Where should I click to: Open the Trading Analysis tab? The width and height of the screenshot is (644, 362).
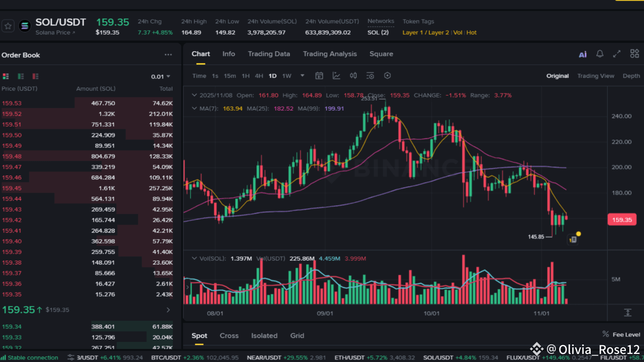330,54
